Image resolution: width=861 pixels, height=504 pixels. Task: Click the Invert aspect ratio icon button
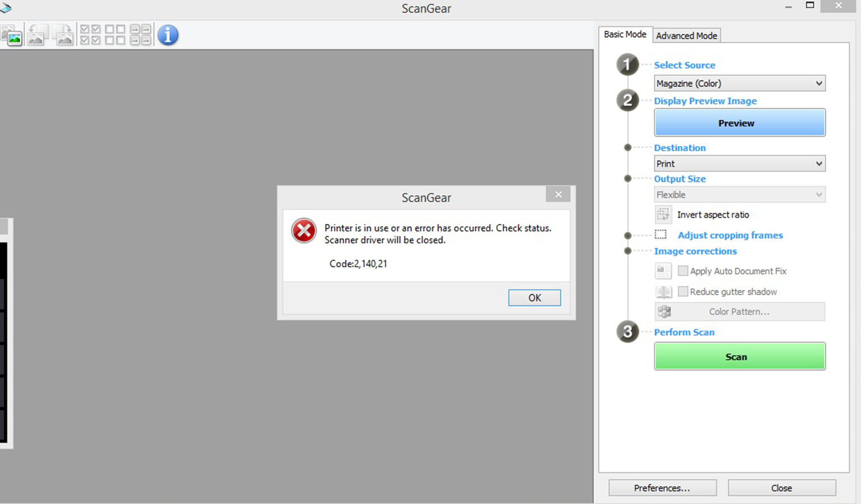[x=663, y=214]
